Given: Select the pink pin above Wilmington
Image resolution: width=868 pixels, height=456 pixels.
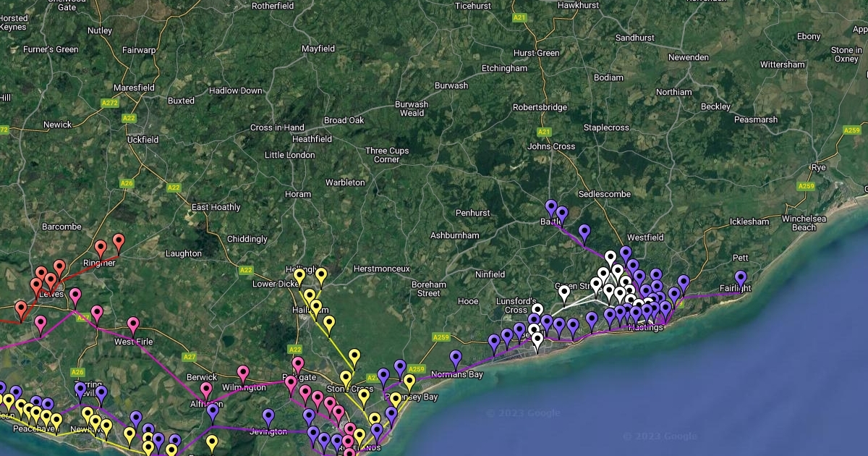Looking at the screenshot, I should click(x=243, y=373).
